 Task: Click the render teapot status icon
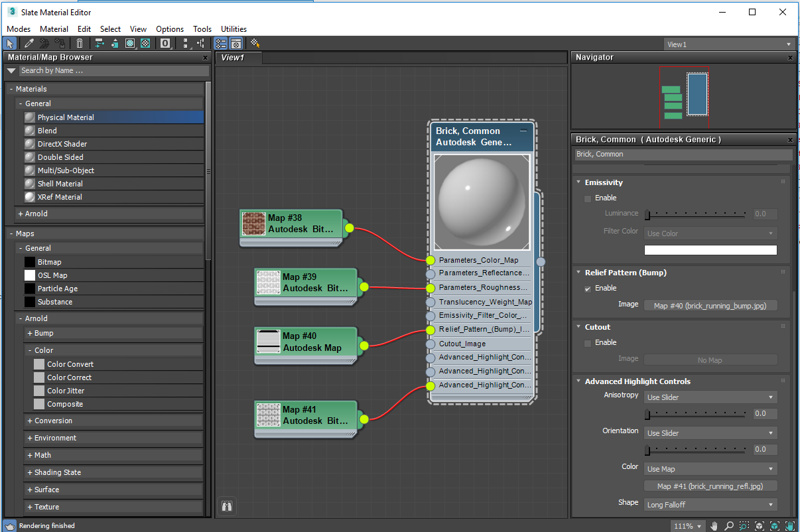(x=10, y=525)
